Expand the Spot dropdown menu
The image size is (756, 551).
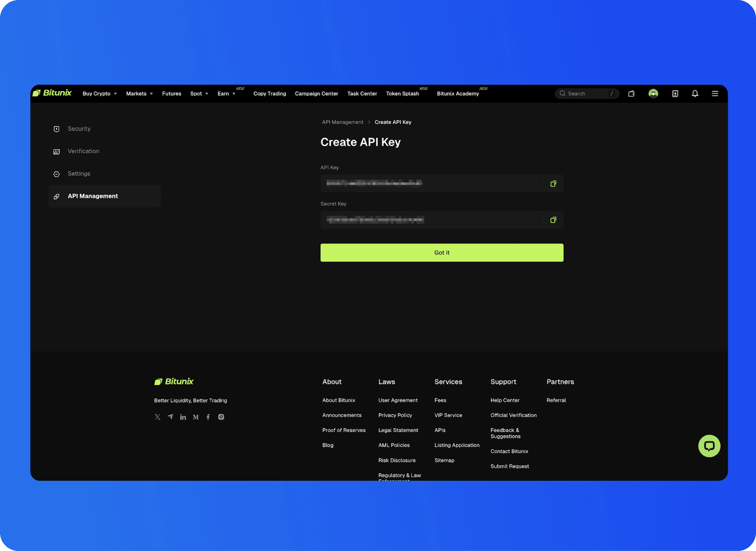(x=199, y=94)
